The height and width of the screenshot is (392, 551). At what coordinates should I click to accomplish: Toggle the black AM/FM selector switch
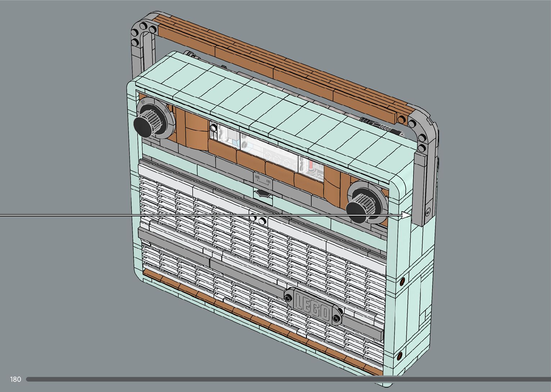coord(263,193)
